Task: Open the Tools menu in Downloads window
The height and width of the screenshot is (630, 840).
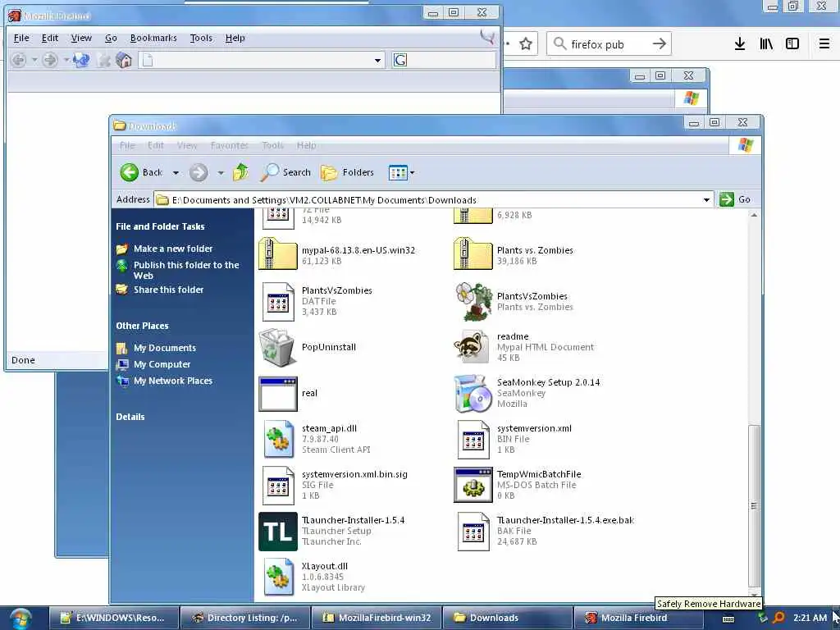Action: (272, 146)
